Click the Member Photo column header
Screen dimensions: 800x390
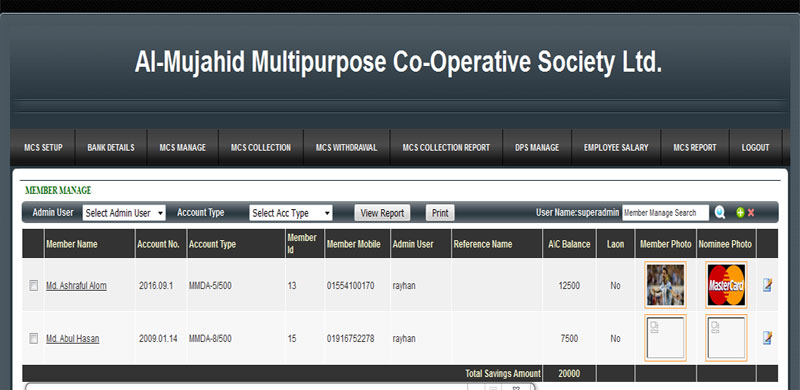(665, 244)
